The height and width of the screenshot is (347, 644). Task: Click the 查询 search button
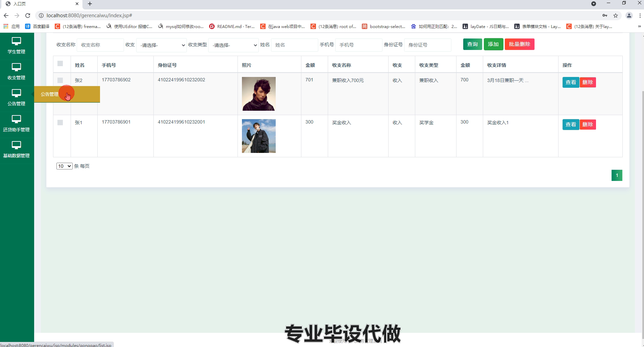click(472, 44)
